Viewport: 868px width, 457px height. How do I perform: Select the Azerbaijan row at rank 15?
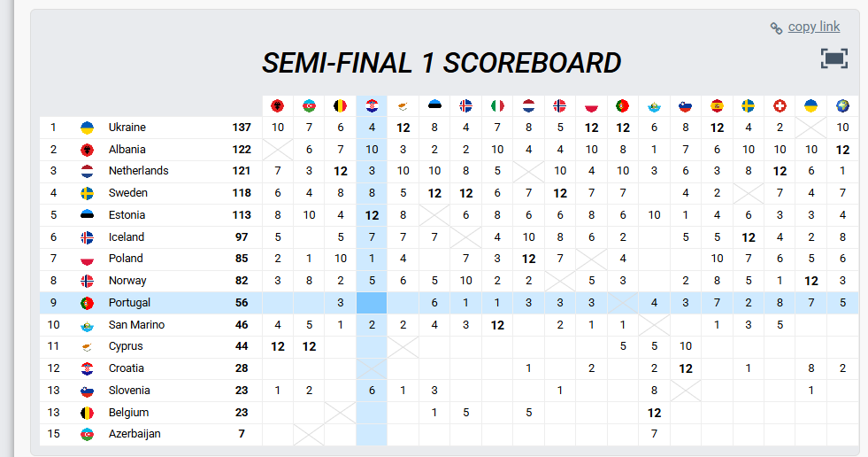point(136,434)
